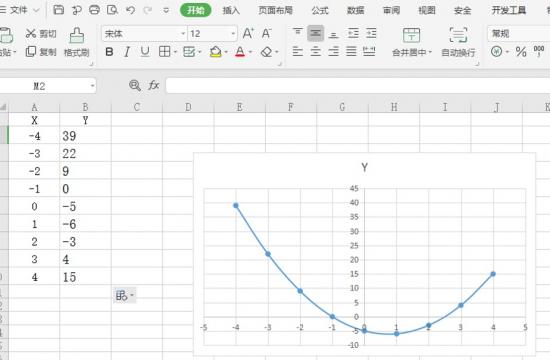Screen dimensions: 550x360
Task: Apply the red font color
Action: pyautogui.click(x=240, y=52)
